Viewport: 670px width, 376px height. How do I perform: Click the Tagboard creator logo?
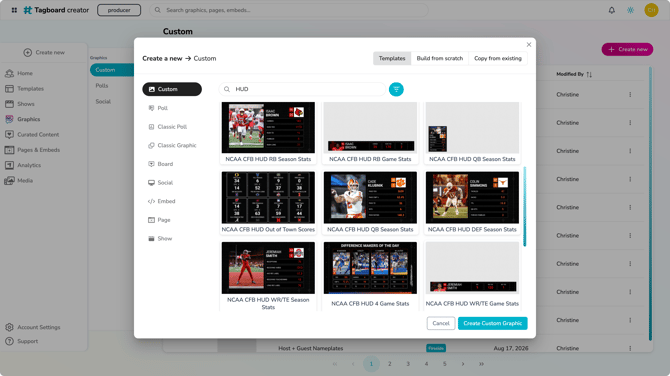click(56, 10)
